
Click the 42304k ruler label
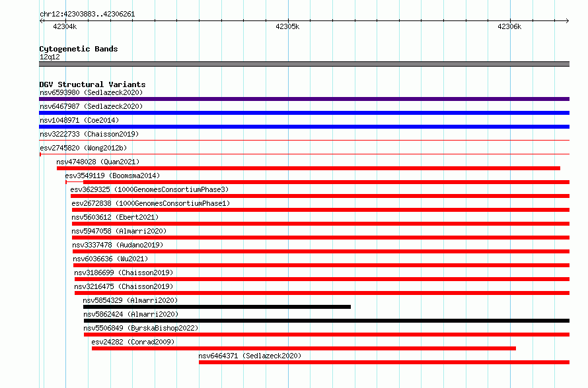click(65, 26)
